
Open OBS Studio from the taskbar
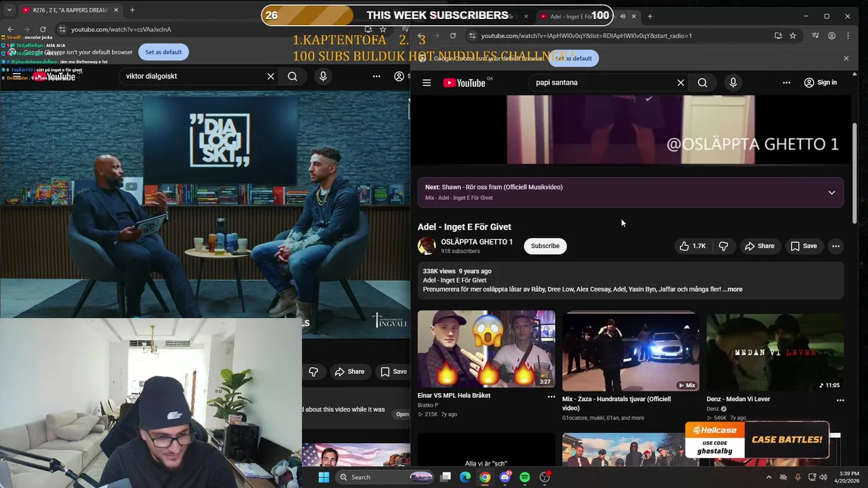click(x=545, y=477)
